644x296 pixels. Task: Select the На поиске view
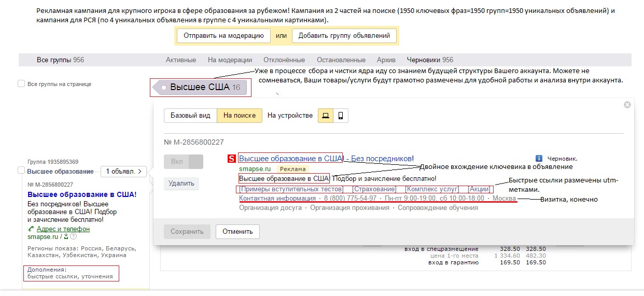coord(240,116)
